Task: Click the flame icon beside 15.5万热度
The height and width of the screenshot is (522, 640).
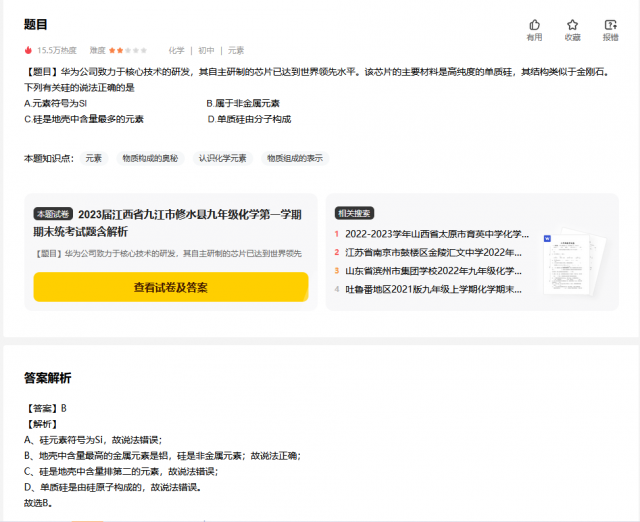Action: click(x=28, y=50)
